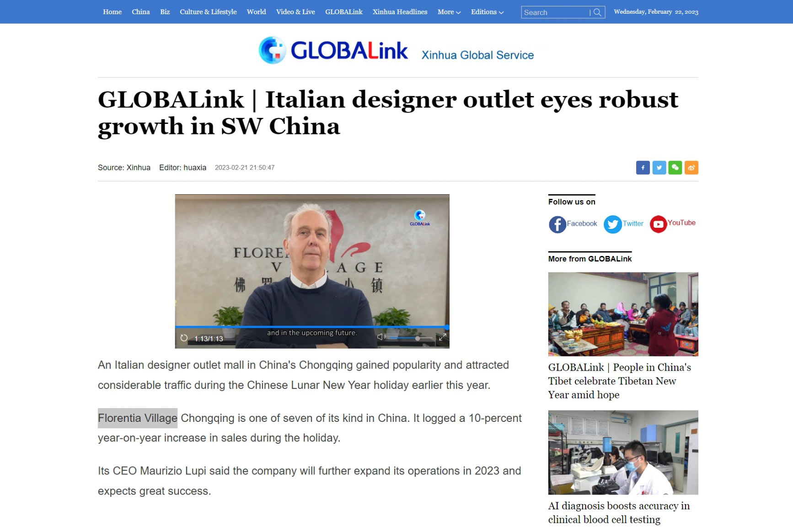The width and height of the screenshot is (793, 532).
Task: Share article via Facebook icon
Action: click(x=643, y=168)
